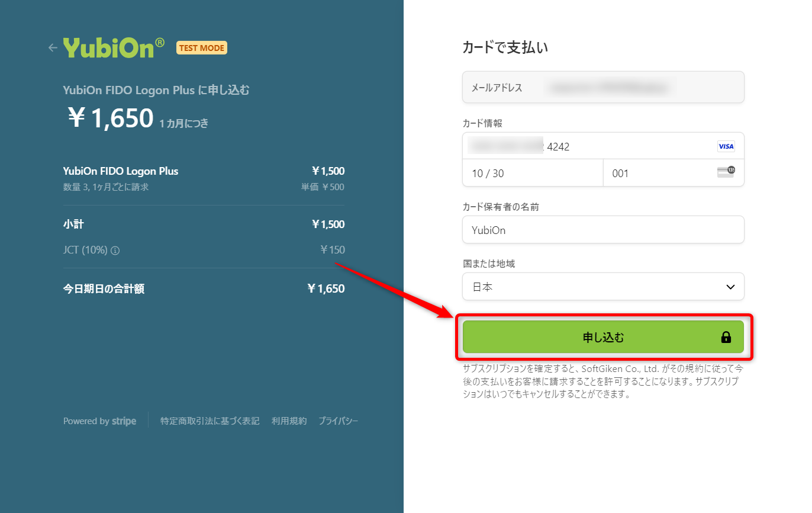
Task: Click the 1カ月につき text
Action: click(183, 123)
